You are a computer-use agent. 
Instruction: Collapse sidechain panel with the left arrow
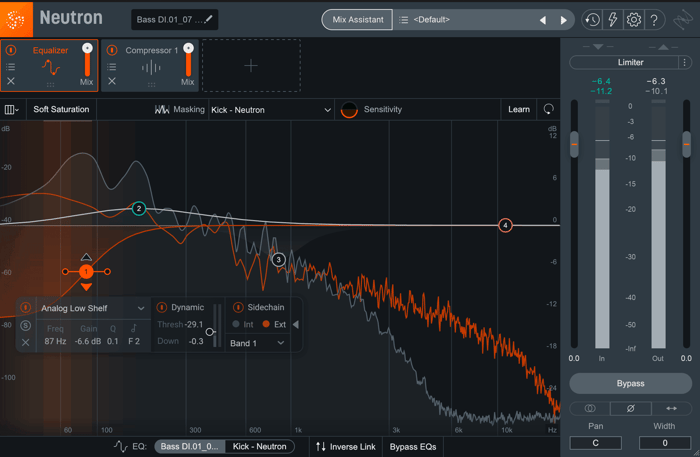click(296, 324)
